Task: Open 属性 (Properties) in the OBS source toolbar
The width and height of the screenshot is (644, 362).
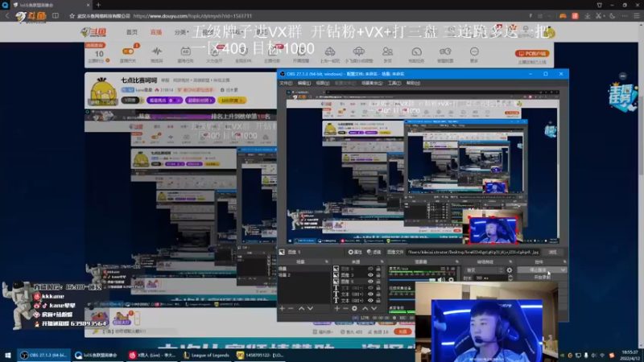Action: (355, 252)
